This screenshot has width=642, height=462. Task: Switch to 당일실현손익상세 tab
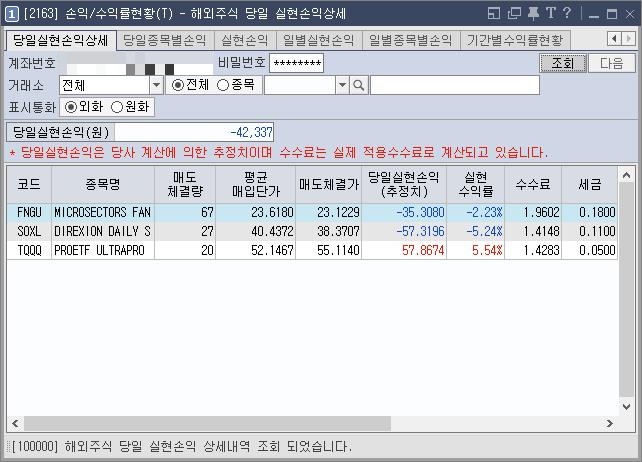point(61,40)
